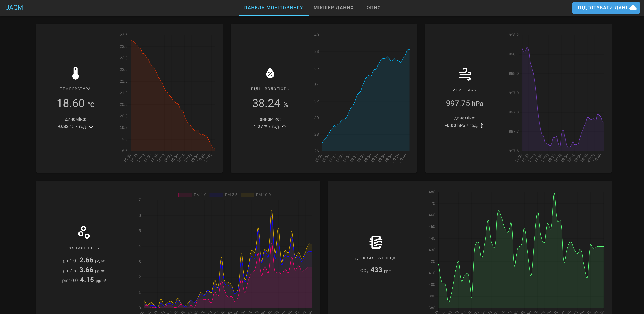This screenshot has width=644, height=314.
Task: Click the humidity water drop icon
Action: [270, 73]
